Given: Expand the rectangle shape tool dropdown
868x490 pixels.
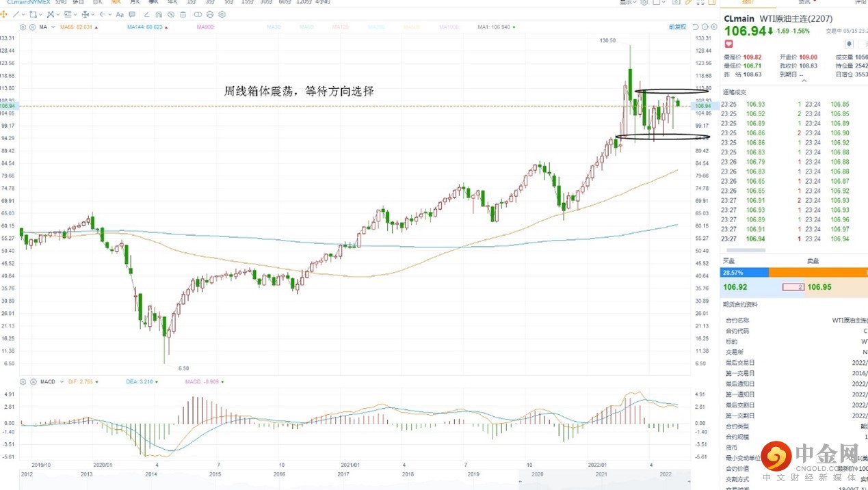Looking at the screenshot, I should coord(40,14).
